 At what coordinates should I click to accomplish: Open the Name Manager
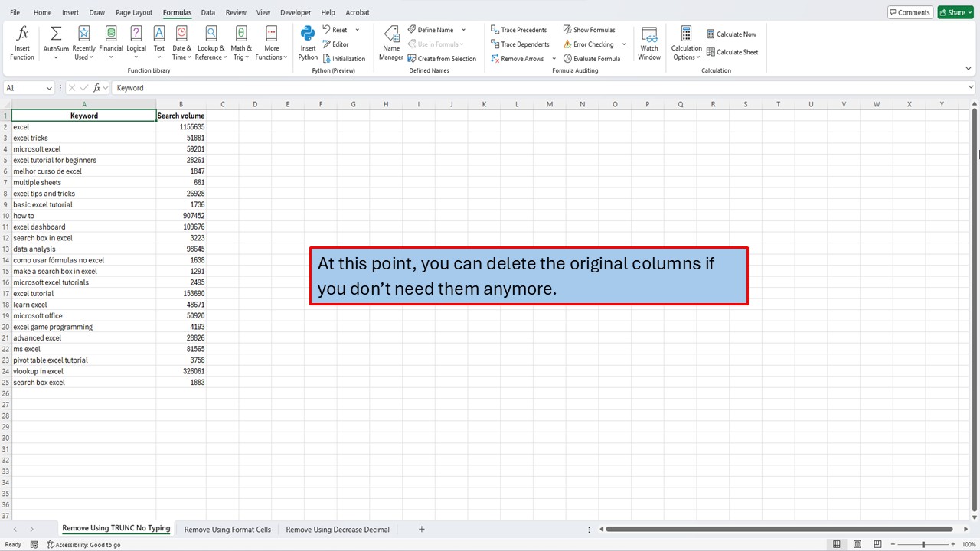(x=390, y=44)
